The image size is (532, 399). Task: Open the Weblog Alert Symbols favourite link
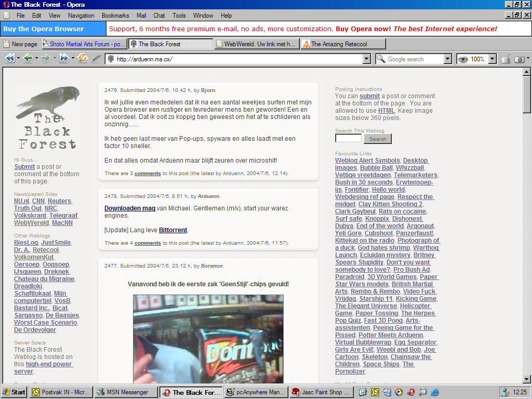pyautogui.click(x=367, y=161)
